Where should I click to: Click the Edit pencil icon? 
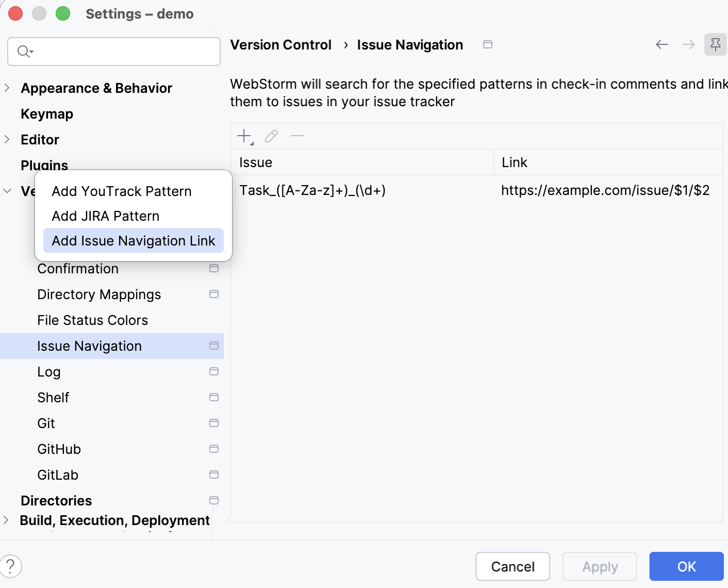[x=271, y=136]
